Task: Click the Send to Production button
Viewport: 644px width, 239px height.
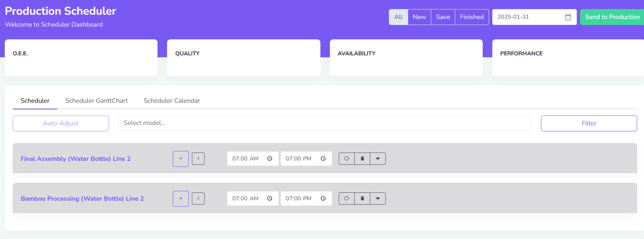Action: 612,17
